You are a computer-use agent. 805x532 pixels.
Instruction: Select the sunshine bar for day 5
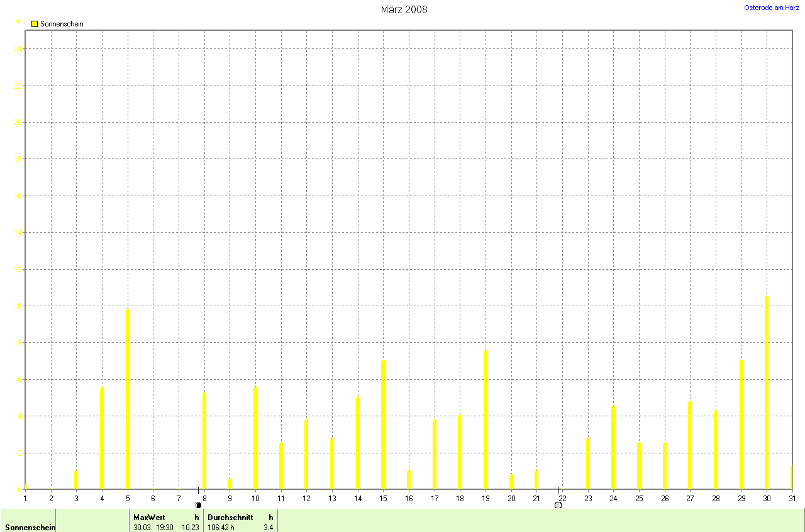click(128, 399)
